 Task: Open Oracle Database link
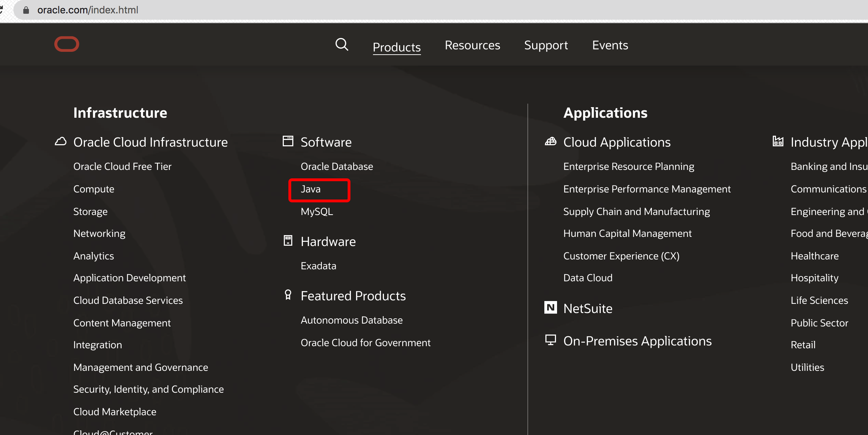[337, 166]
